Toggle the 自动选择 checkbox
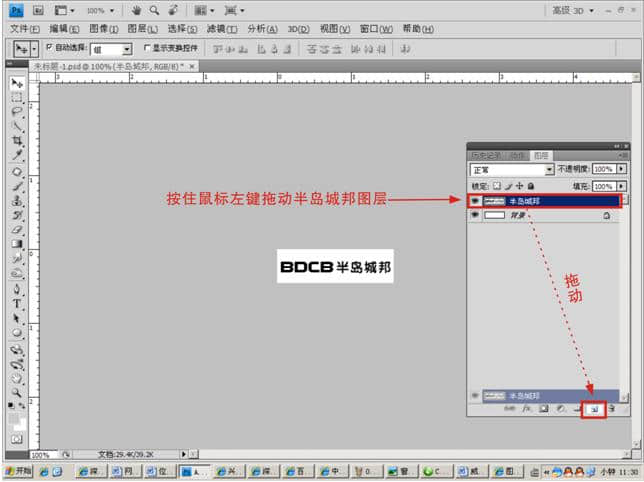The height and width of the screenshot is (482, 644). tap(50, 48)
